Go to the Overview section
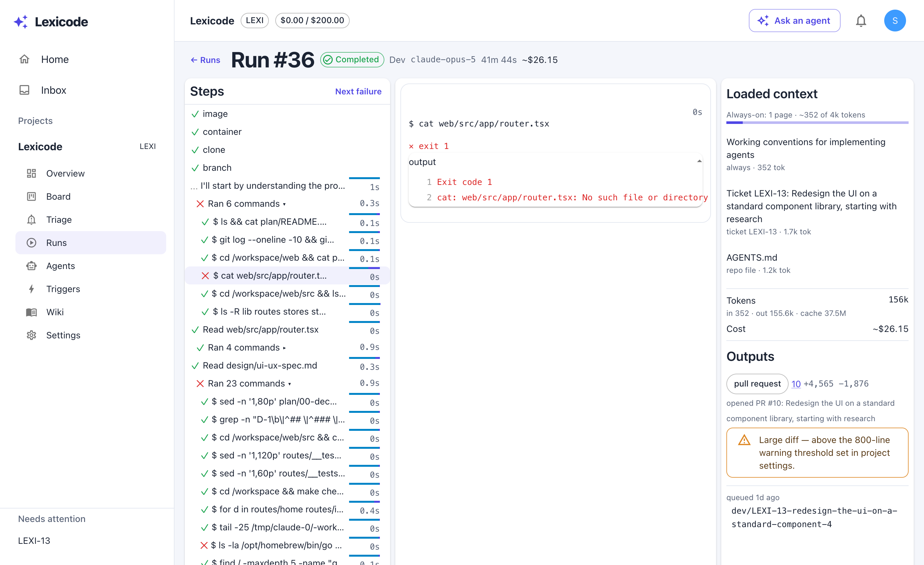 tap(91, 173)
